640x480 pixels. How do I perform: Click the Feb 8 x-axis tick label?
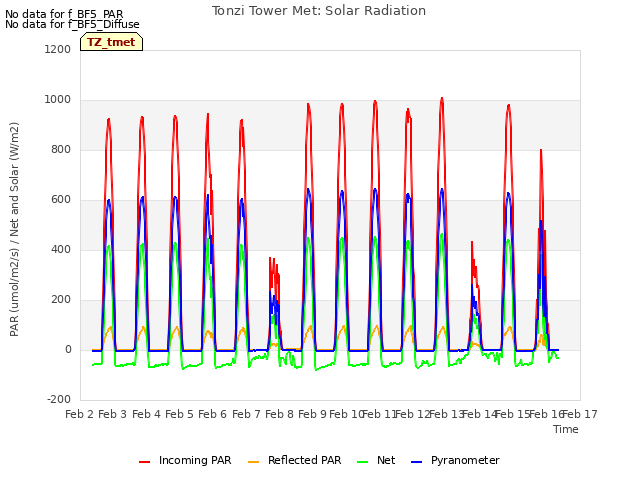point(280,414)
